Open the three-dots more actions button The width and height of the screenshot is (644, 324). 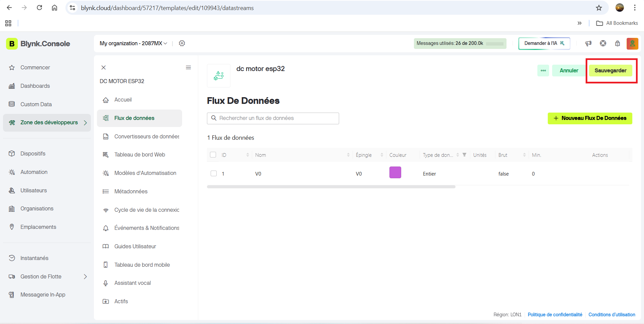point(543,70)
